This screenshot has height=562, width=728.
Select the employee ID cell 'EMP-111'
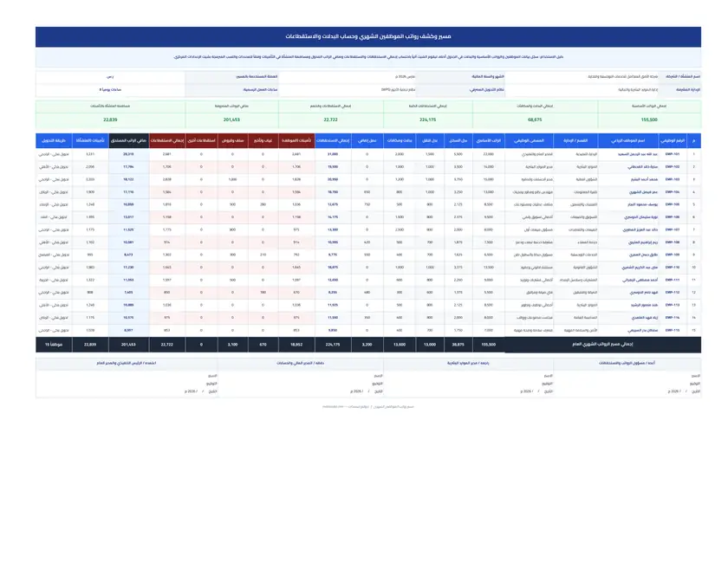673,280
